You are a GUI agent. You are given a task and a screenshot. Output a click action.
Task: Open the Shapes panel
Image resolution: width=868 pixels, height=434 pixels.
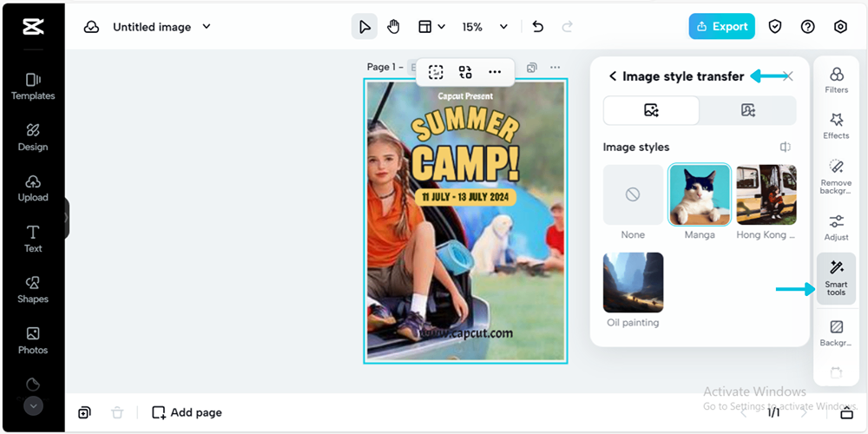point(33,290)
